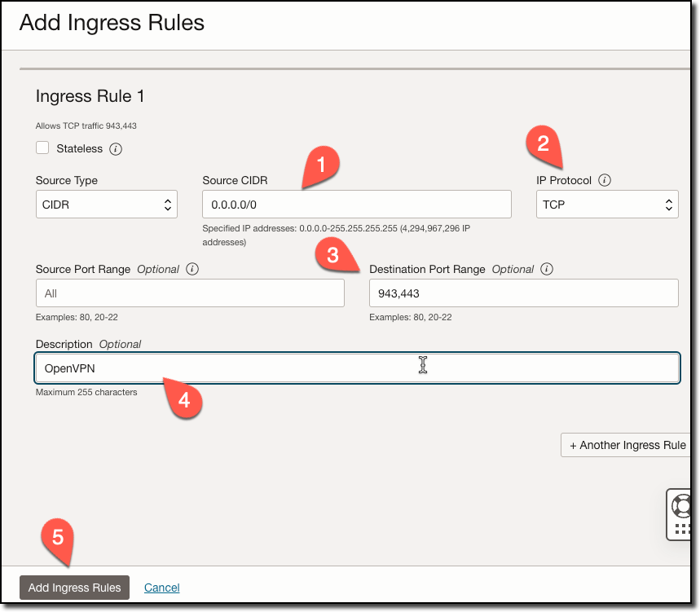Select the Description field containing OpenVPN

356,368
